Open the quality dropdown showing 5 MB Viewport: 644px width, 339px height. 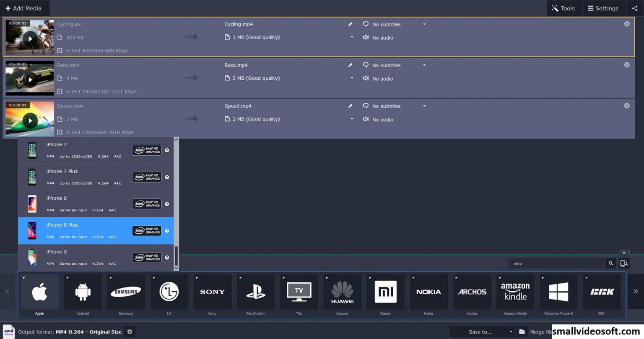coord(352,78)
